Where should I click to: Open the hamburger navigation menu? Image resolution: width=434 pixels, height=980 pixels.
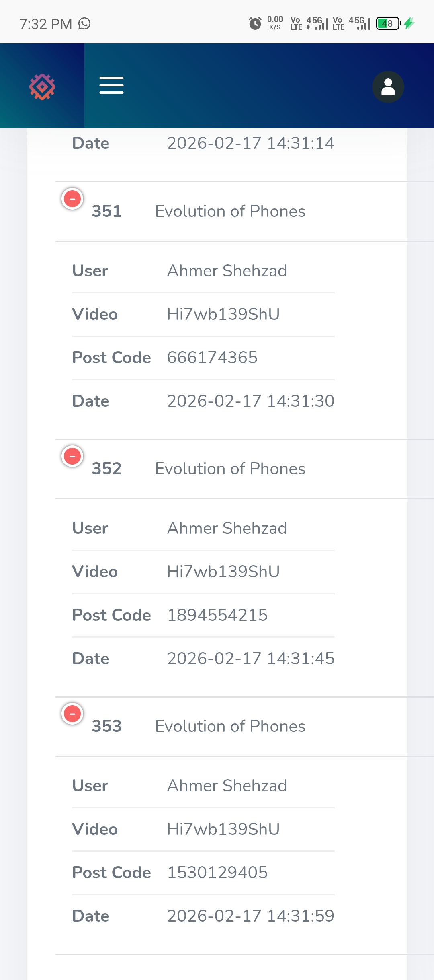tap(111, 85)
